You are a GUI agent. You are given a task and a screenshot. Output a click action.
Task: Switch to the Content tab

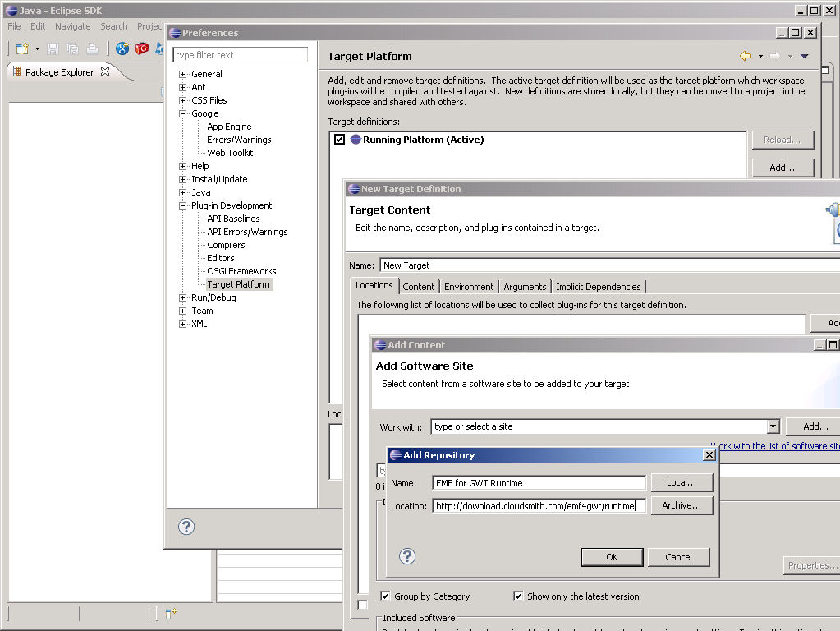(419, 287)
